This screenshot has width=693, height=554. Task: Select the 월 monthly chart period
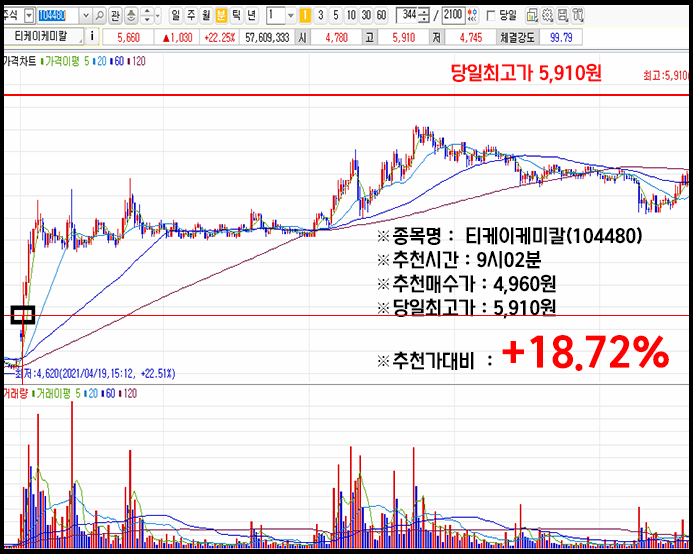coord(206,16)
